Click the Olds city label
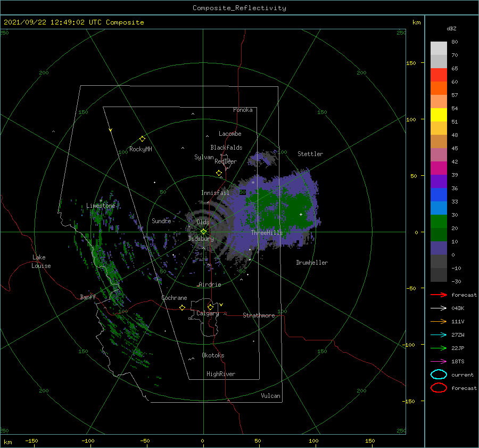Image resolution: width=479 pixels, height=448 pixels. 203,222
